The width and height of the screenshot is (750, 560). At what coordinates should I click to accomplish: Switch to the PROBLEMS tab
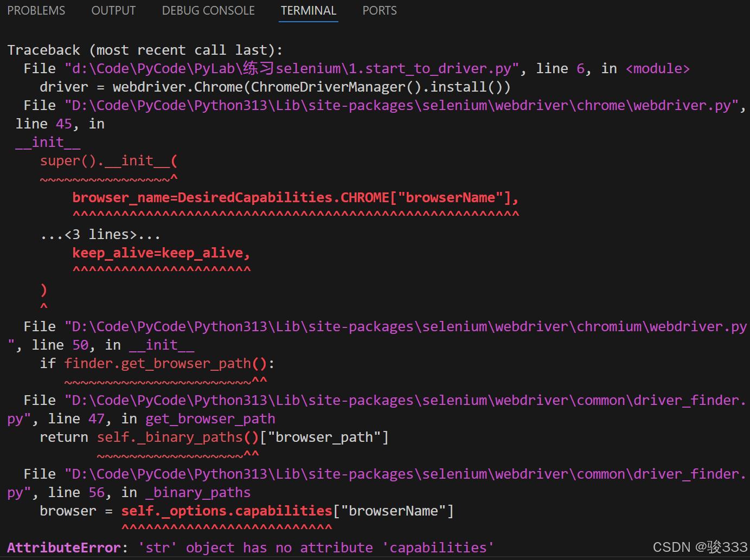tap(36, 10)
